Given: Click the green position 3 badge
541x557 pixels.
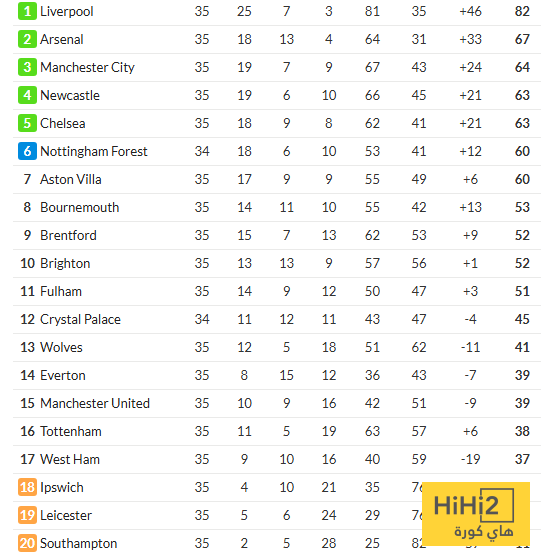Looking at the screenshot, I should 27,67.
